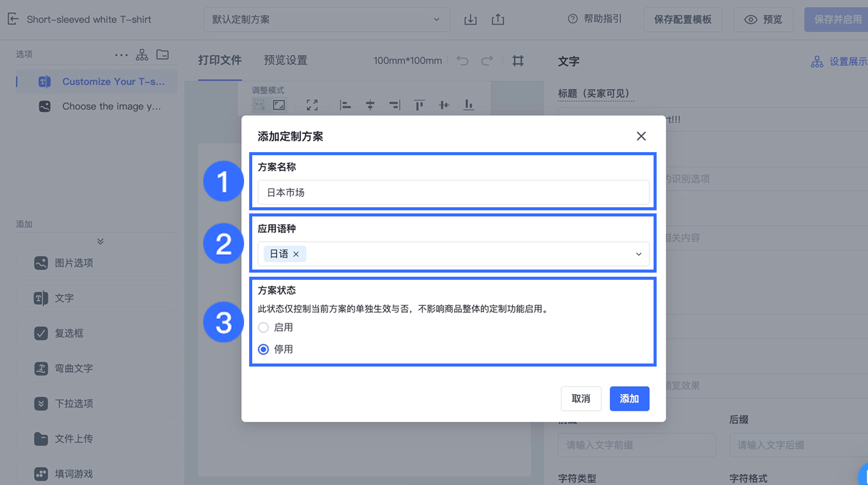Click the folder icon in 选项 panel
This screenshot has height=485, width=868.
pos(163,55)
